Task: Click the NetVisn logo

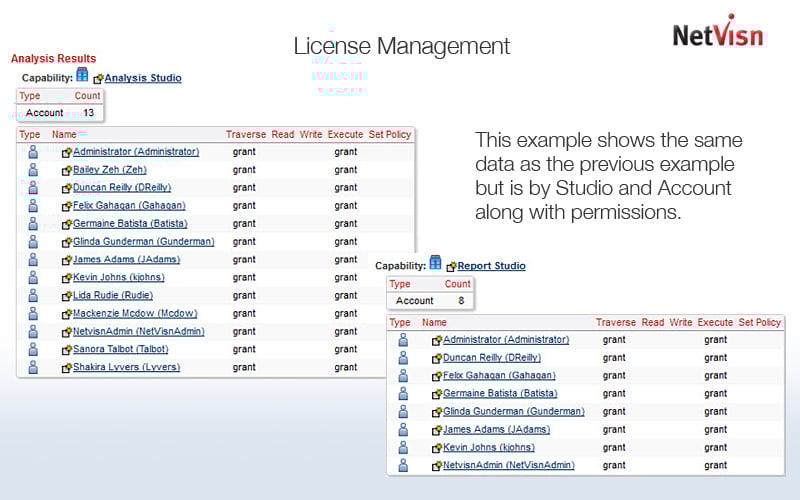Action: tap(717, 32)
